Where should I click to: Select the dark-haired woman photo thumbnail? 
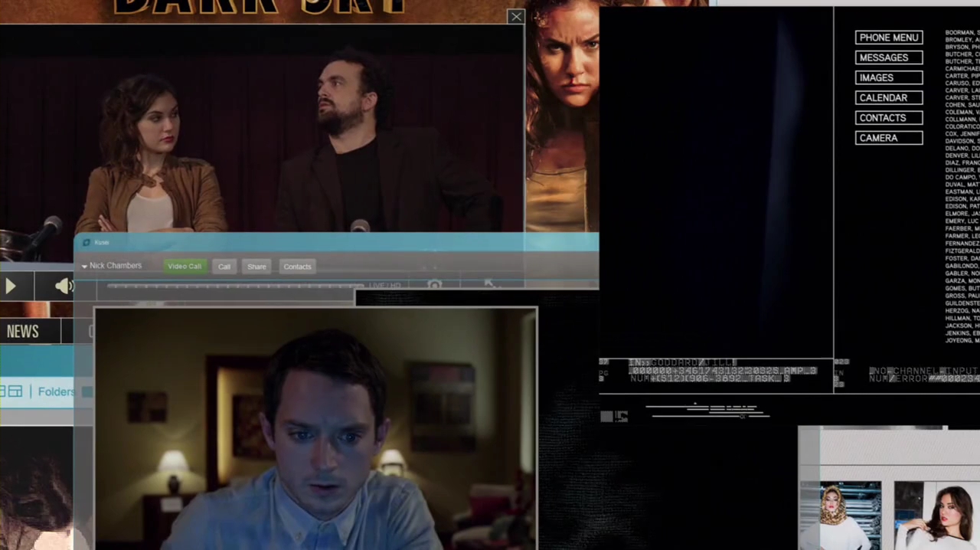(x=937, y=515)
